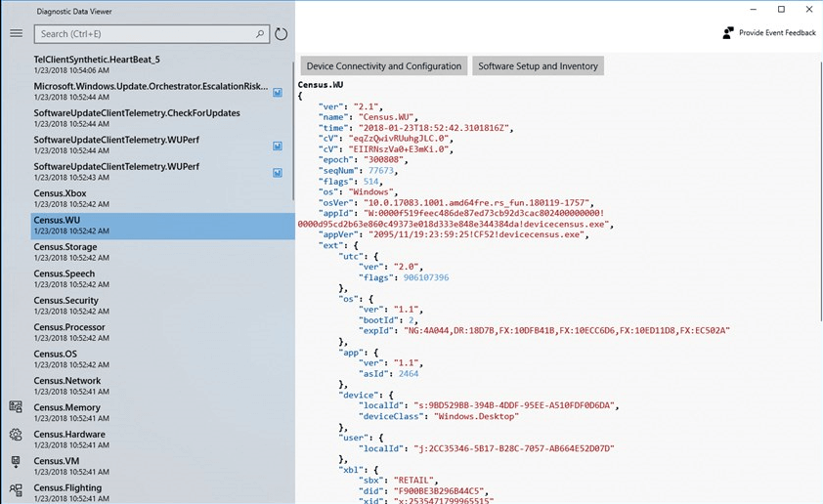Select the Census.Xbox event
The height and width of the screenshot is (504, 823).
(x=162, y=198)
